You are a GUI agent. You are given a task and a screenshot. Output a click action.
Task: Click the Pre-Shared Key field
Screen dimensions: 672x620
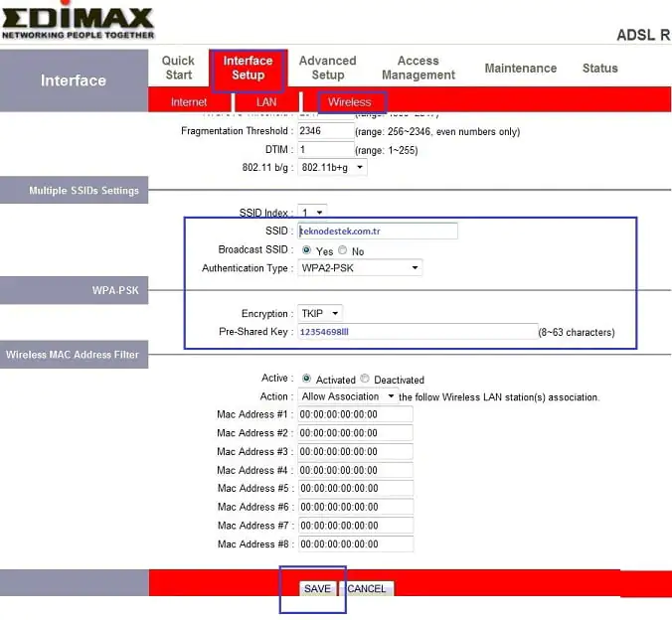416,331
